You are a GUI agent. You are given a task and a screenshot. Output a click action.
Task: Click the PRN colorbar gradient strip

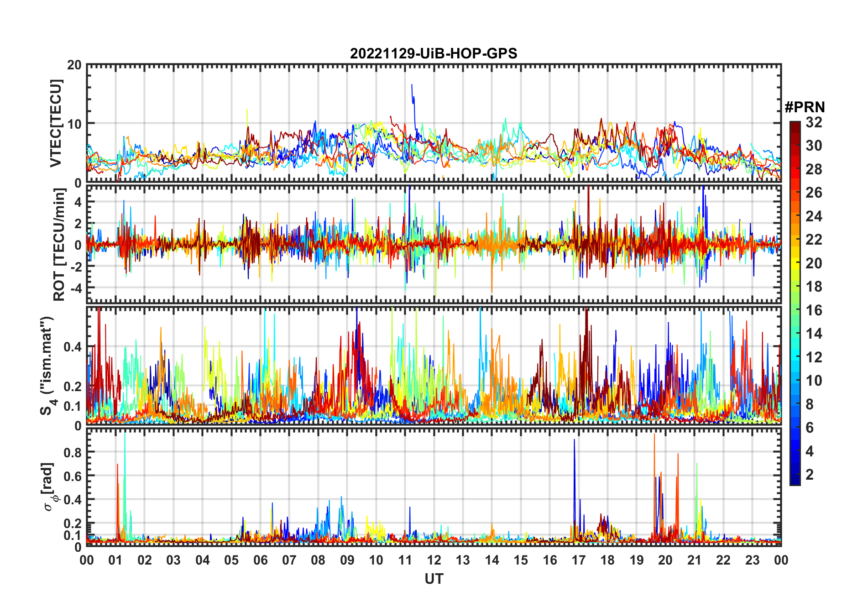[795, 303]
